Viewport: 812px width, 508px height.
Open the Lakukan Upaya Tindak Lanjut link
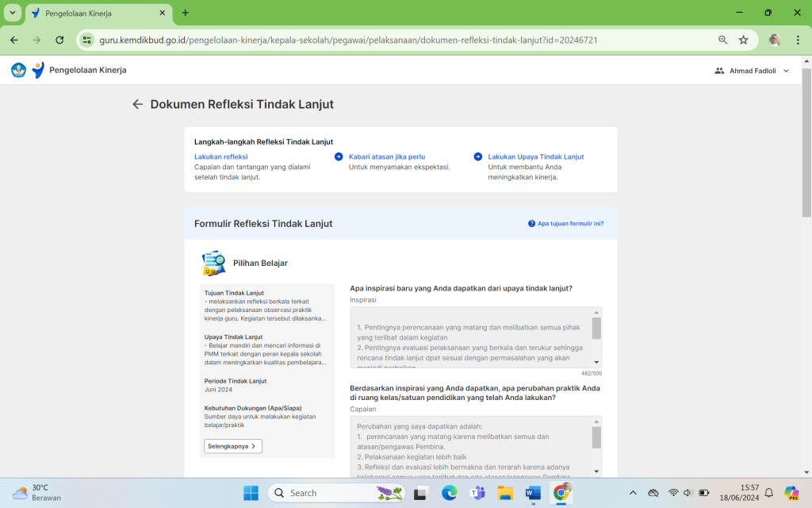pyautogui.click(x=535, y=156)
